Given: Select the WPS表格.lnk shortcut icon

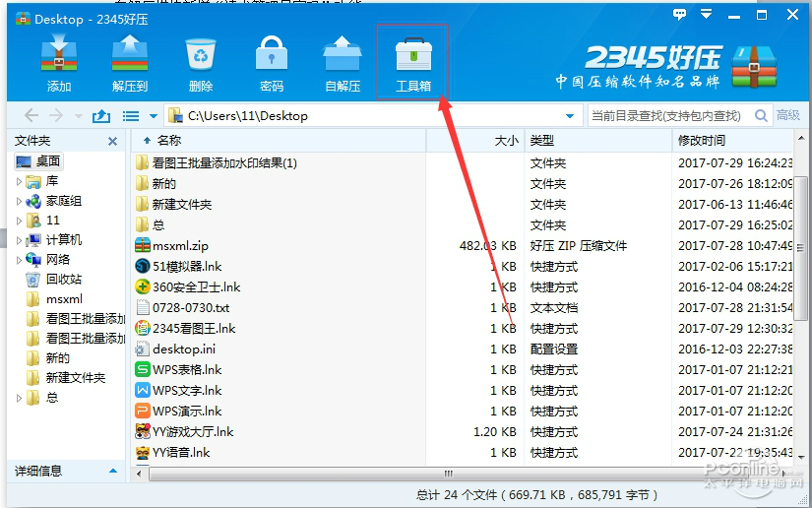Looking at the screenshot, I should pos(143,370).
